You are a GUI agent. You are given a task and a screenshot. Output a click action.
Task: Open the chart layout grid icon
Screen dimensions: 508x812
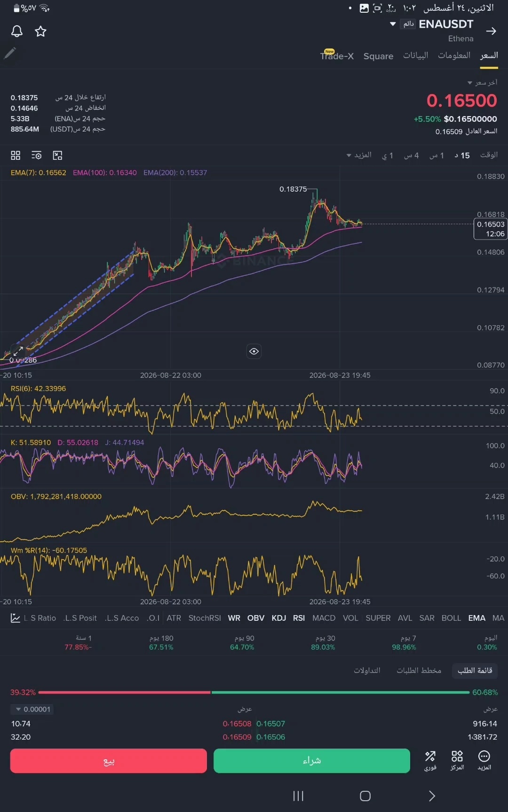click(16, 156)
